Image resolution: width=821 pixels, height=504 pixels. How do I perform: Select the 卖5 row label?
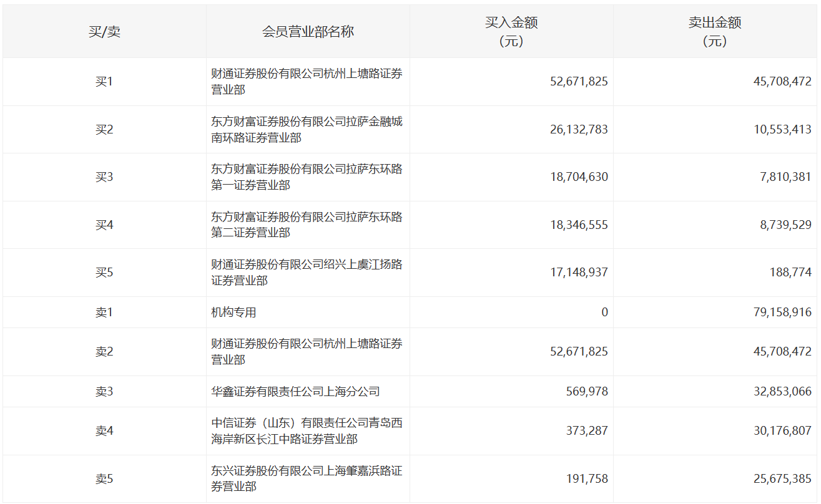click(x=104, y=479)
